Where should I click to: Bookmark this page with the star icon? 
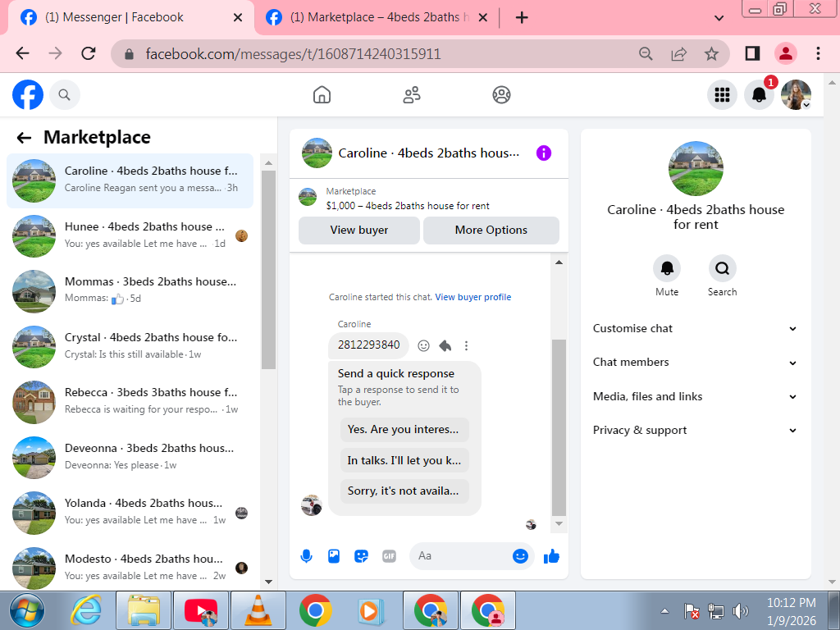click(x=711, y=53)
